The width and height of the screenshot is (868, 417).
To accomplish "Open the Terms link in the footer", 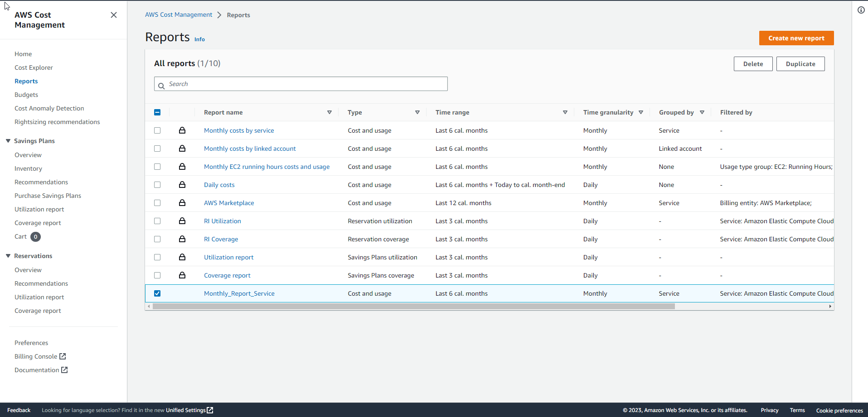I will point(797,410).
